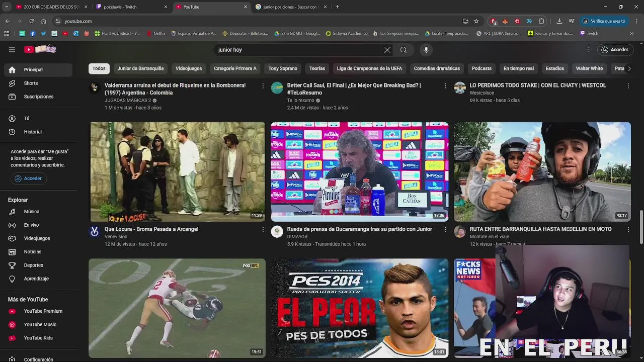Click the YouTube logo
The width and height of the screenshot is (644, 362).
pos(40,49)
